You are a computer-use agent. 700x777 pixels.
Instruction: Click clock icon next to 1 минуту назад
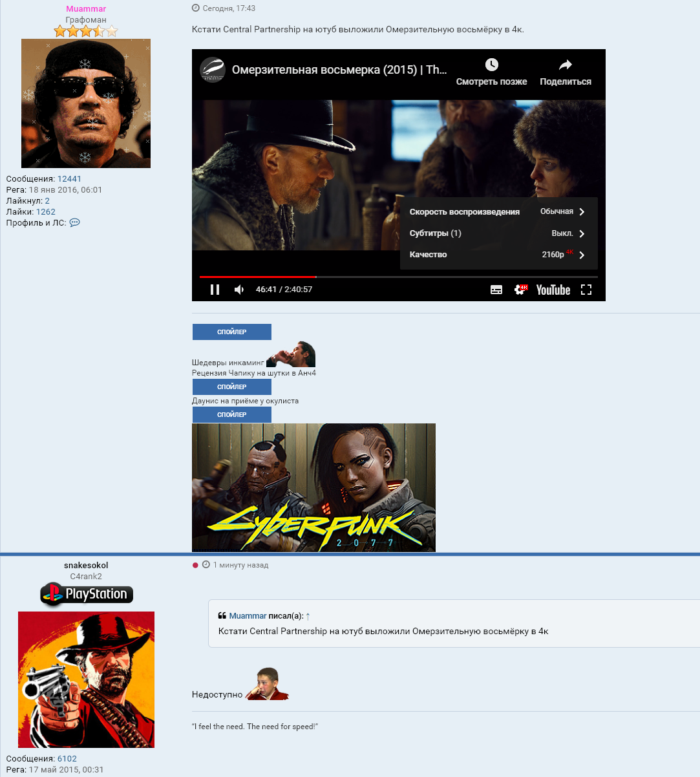coord(206,565)
